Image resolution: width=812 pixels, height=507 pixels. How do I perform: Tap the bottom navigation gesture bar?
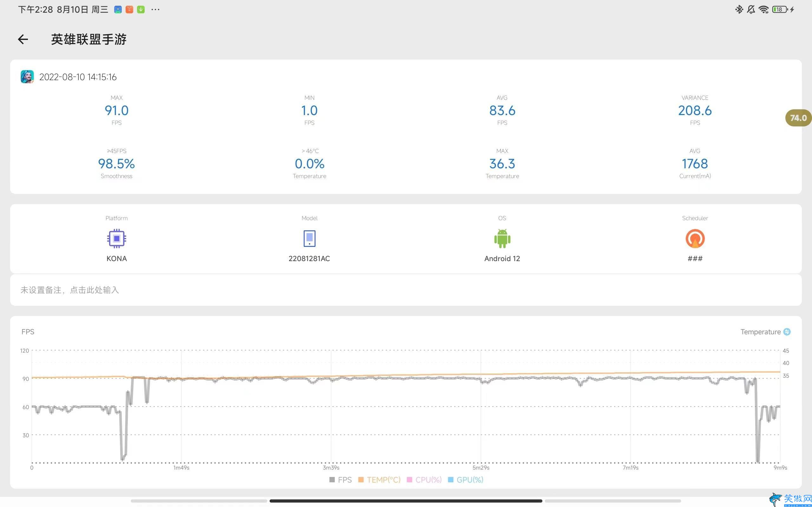(406, 501)
